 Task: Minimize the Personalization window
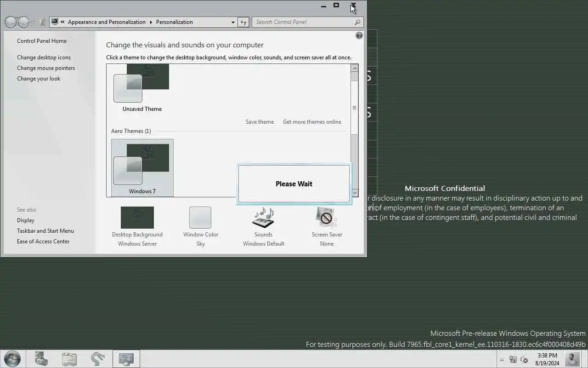pos(323,6)
